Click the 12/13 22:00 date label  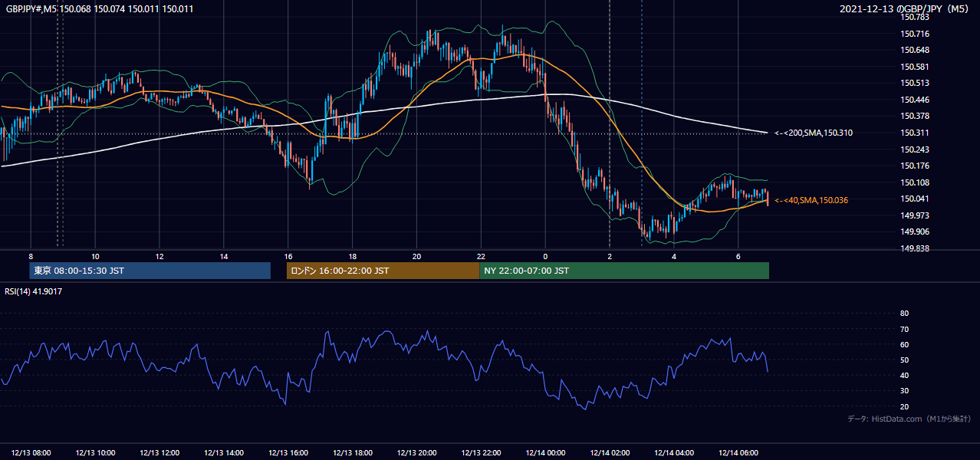[482, 452]
